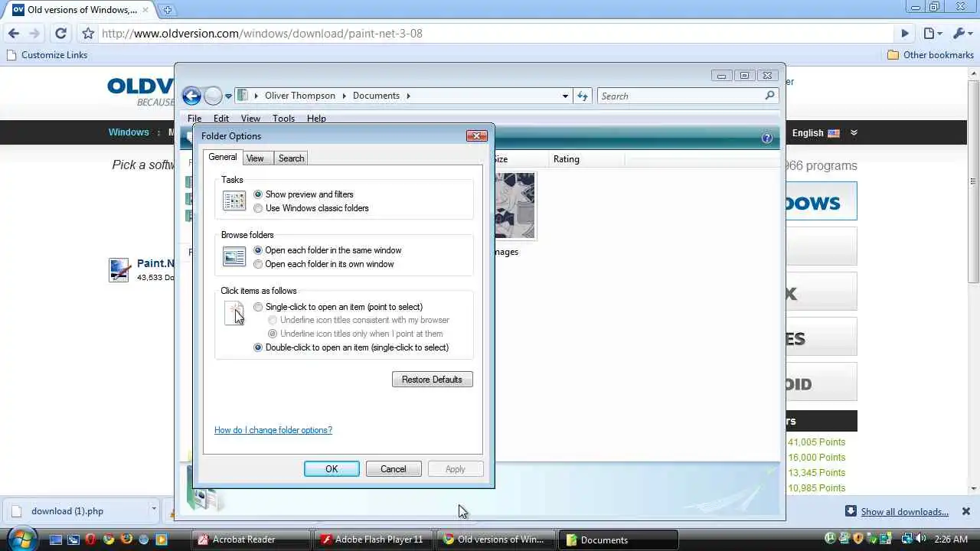
Task: Click the bookmark star in Chrome
Action: (x=88, y=33)
